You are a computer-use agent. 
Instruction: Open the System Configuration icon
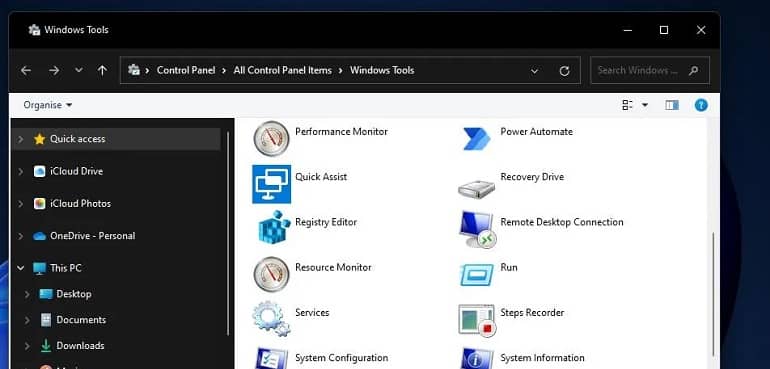pos(272,359)
